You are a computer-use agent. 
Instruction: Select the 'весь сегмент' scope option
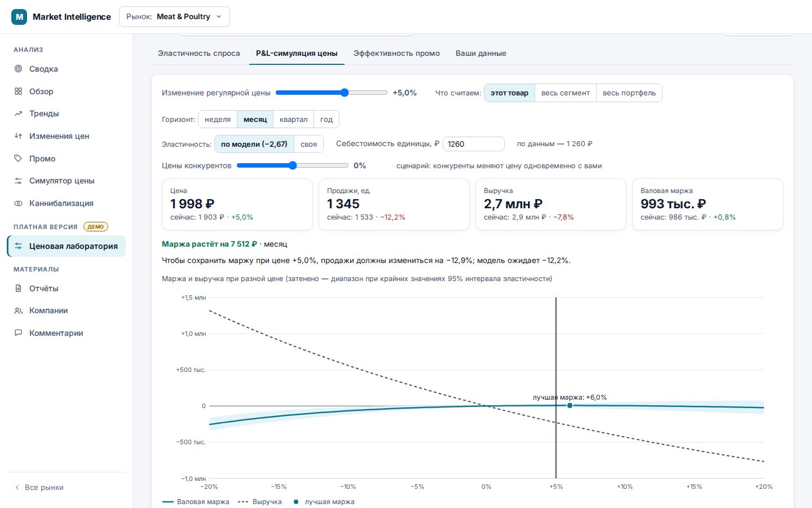click(x=565, y=93)
